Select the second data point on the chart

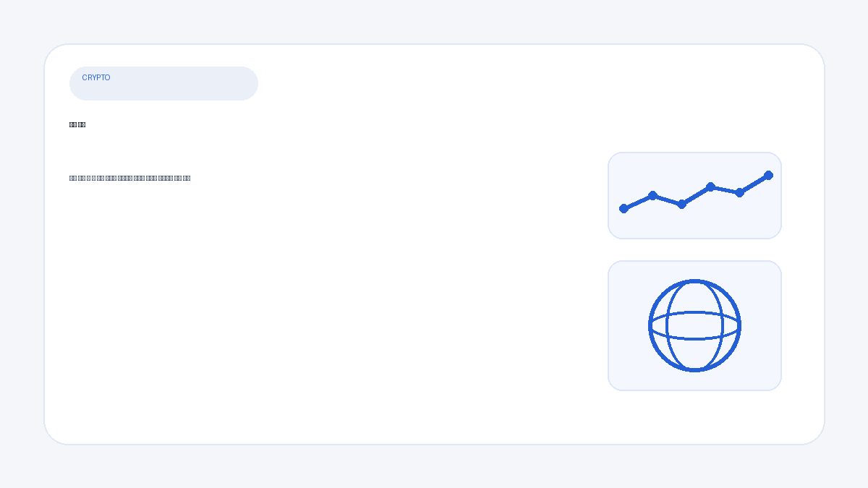[x=652, y=195]
